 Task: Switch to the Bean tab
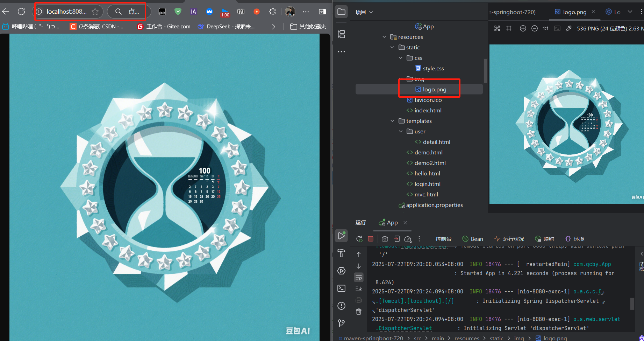click(x=473, y=239)
